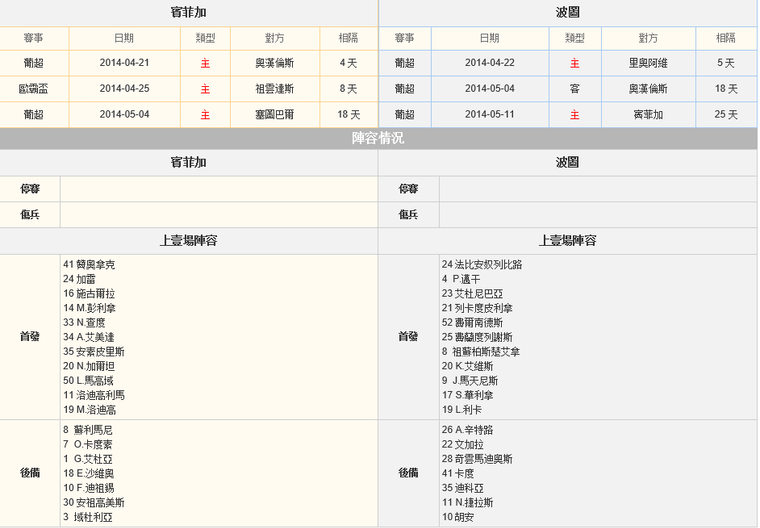The width and height of the screenshot is (760, 528).
Task: Click the '5 天' interval cell
Action: [x=726, y=63]
